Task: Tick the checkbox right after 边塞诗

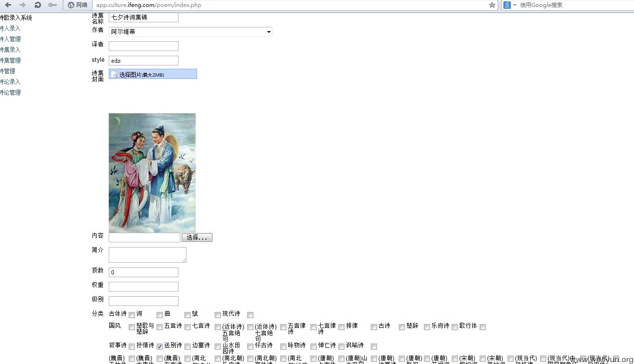Action: click(218, 346)
